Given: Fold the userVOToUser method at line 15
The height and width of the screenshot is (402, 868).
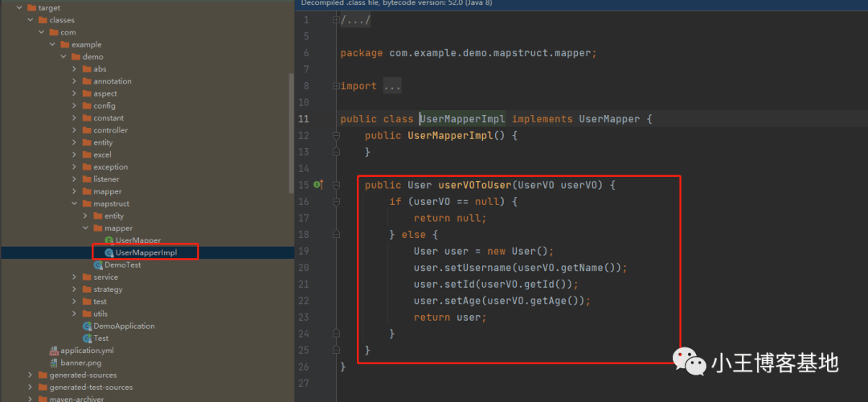Looking at the screenshot, I should click(x=335, y=185).
